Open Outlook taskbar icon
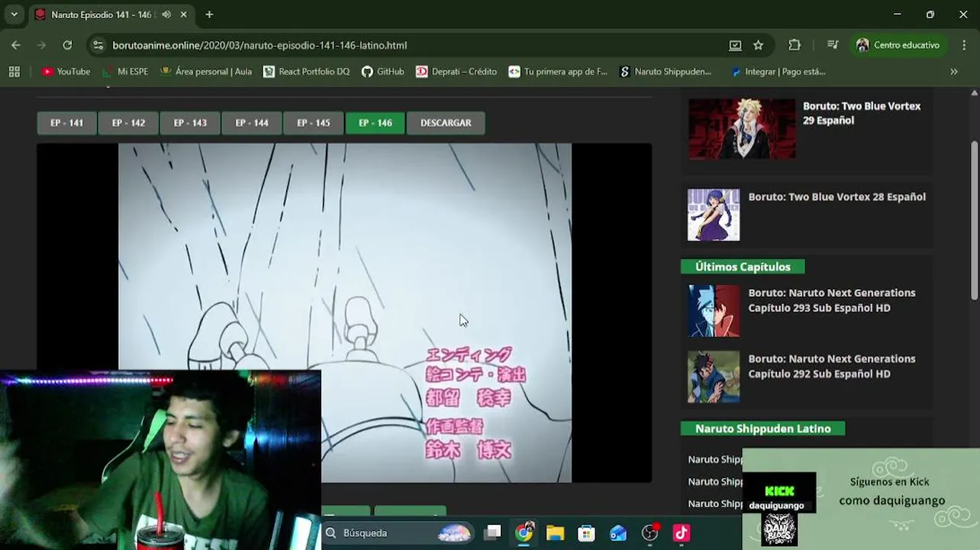Screen dimensions: 980x550 (x=618, y=532)
